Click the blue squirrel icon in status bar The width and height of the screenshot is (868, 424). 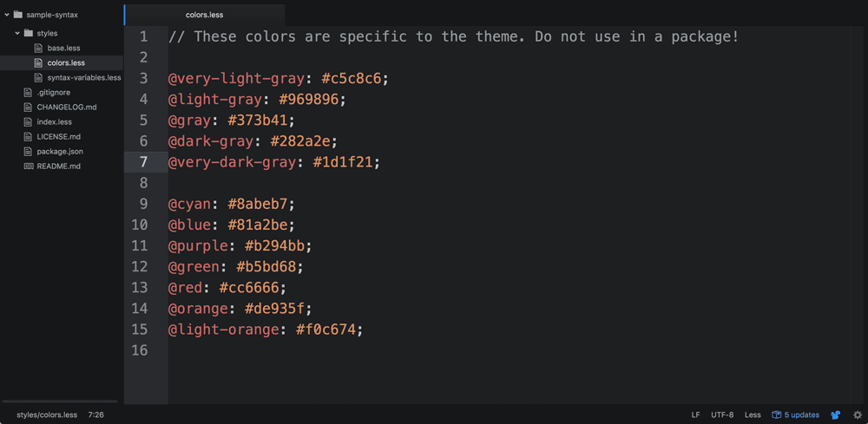click(x=836, y=415)
